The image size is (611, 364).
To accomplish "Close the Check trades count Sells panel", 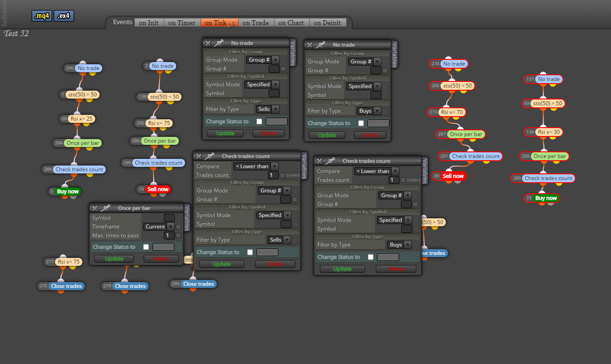I will pos(199,156).
